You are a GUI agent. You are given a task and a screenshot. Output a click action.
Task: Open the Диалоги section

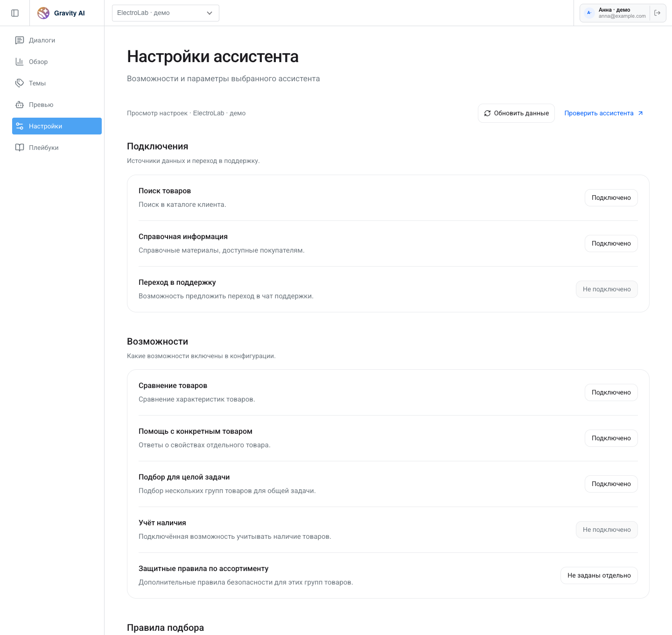57,40
